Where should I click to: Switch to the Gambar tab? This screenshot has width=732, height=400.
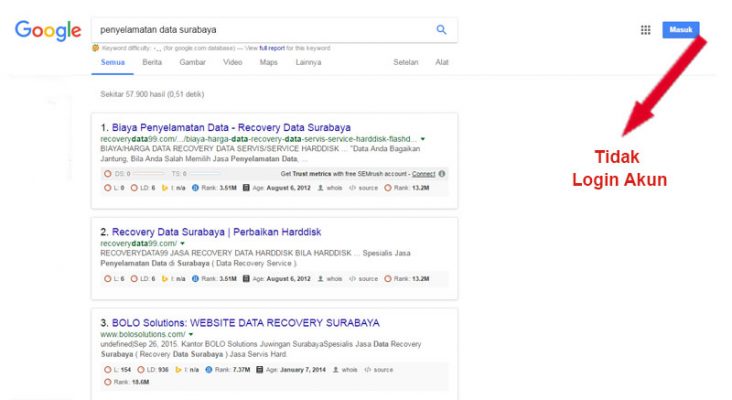point(192,62)
